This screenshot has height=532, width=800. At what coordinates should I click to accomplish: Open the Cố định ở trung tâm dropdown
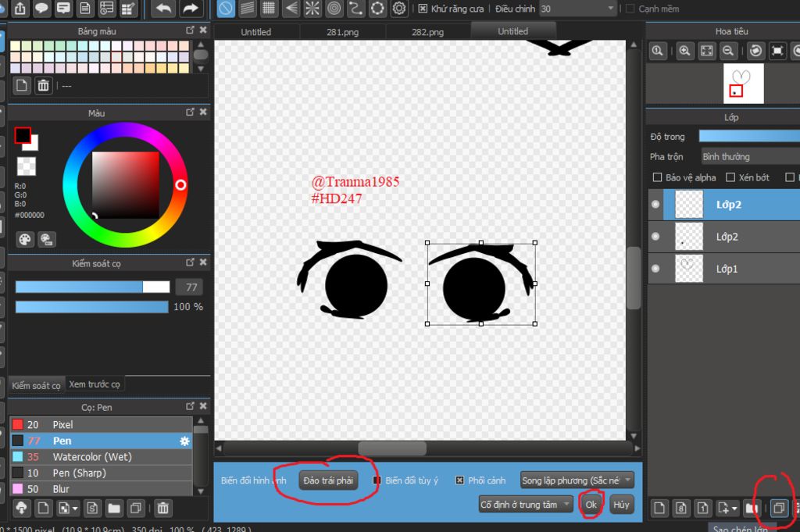coord(526,505)
